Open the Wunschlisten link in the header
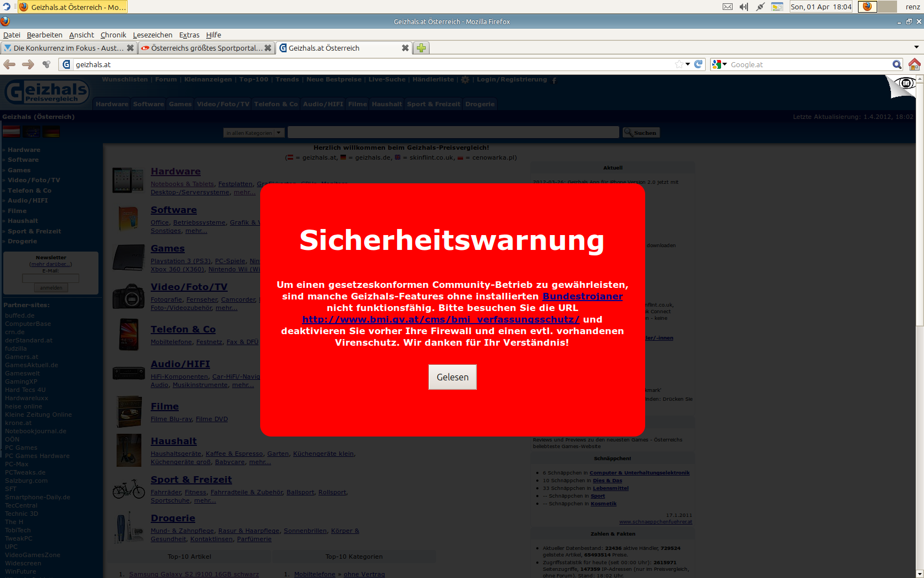 [125, 79]
